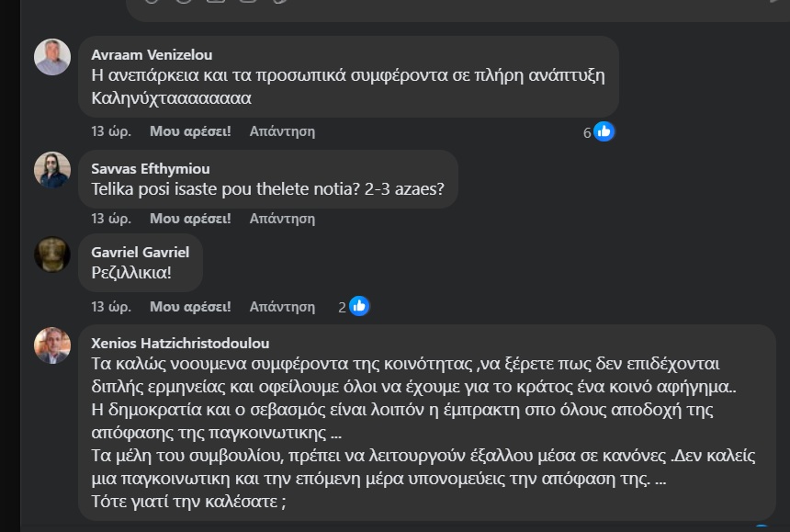Reply to Avraam Venizelou's comment with "Απάντηση"
Screen dimensions: 790x532
coord(282,131)
